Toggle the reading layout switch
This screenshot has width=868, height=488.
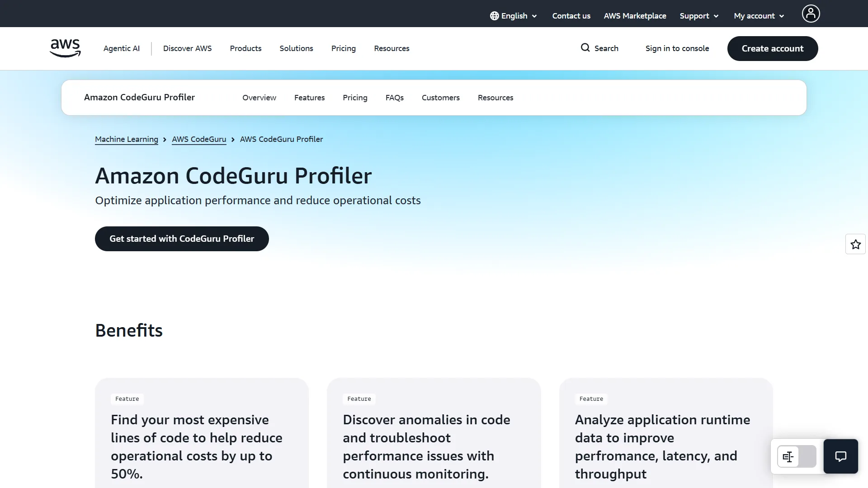click(797, 456)
